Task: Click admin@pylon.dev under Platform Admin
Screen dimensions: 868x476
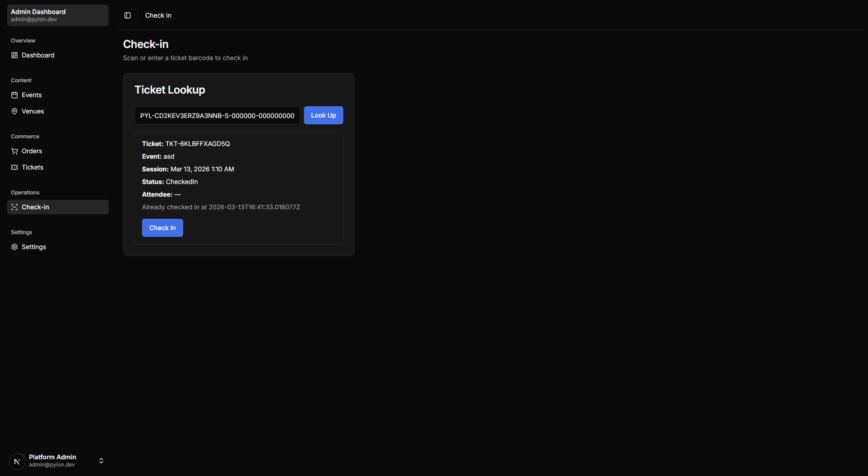Action: 52,465
